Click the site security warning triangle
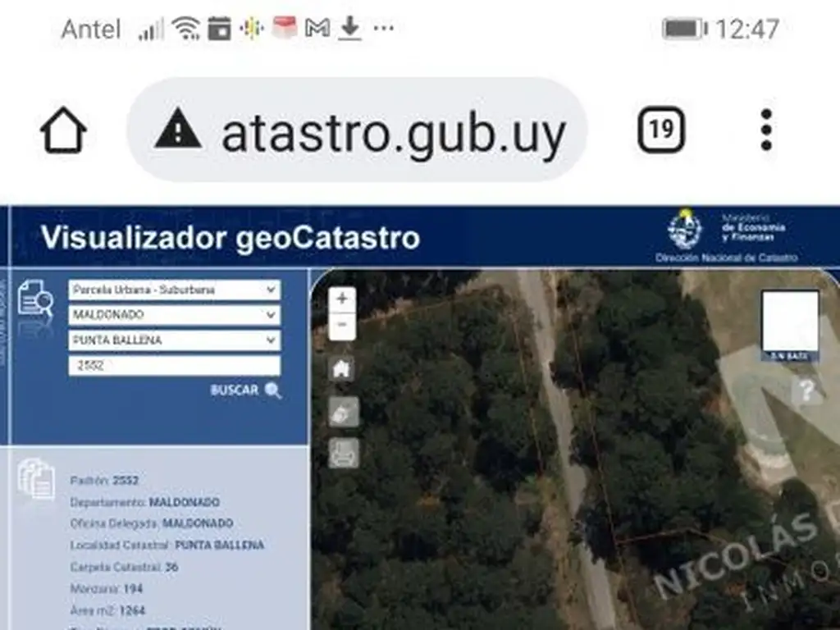This screenshot has height=630, width=840. coord(177,131)
